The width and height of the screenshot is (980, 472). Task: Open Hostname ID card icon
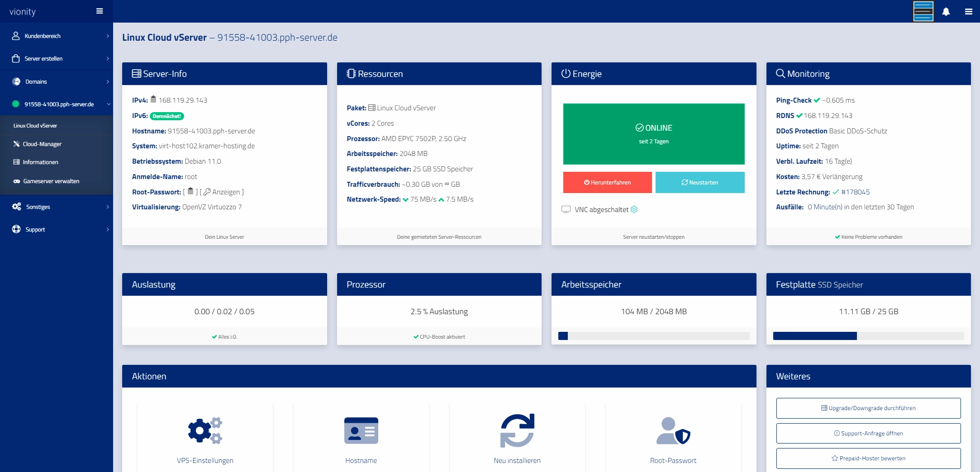point(361,430)
